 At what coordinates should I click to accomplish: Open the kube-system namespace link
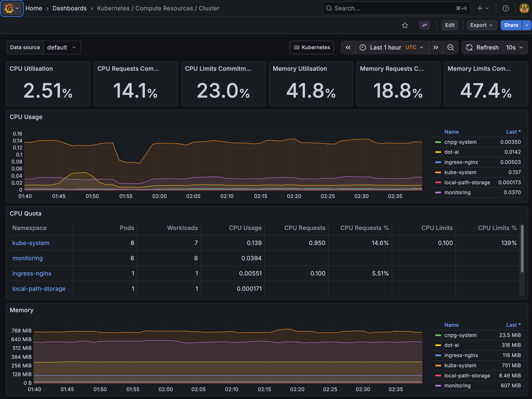tap(31, 243)
